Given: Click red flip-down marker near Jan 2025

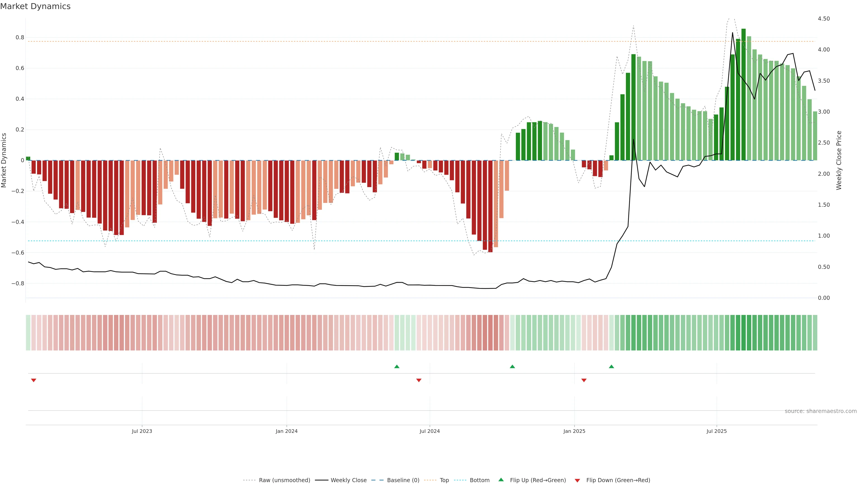Looking at the screenshot, I should point(584,380).
